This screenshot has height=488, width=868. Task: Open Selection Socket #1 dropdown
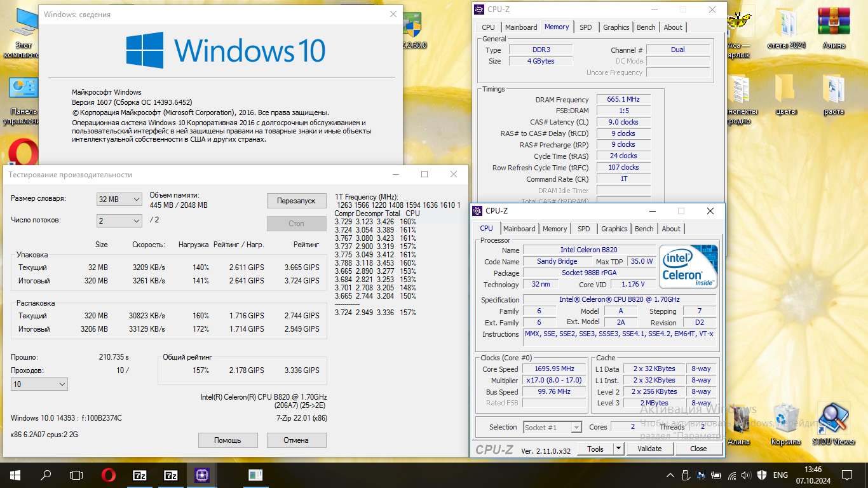pyautogui.click(x=552, y=428)
